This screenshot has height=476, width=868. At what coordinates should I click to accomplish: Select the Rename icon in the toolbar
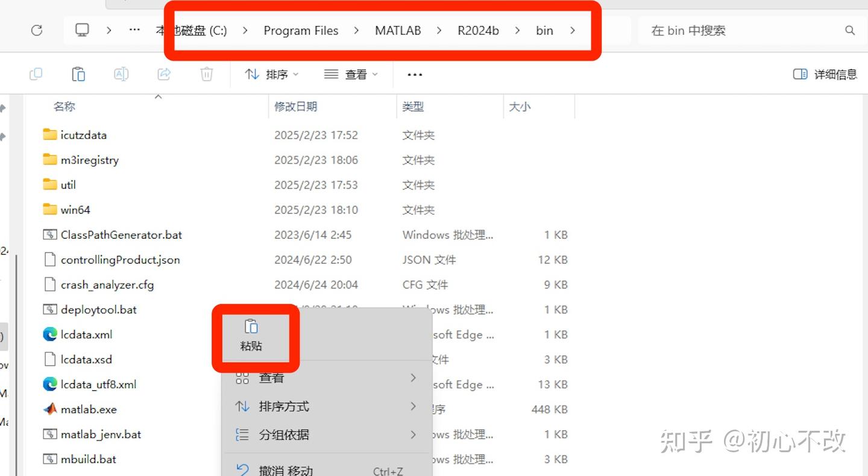pos(121,74)
